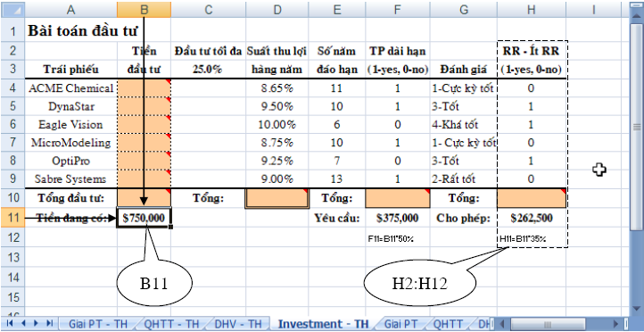
Task: Open the DHV - TH sheet tab
Action: pyautogui.click(x=238, y=323)
